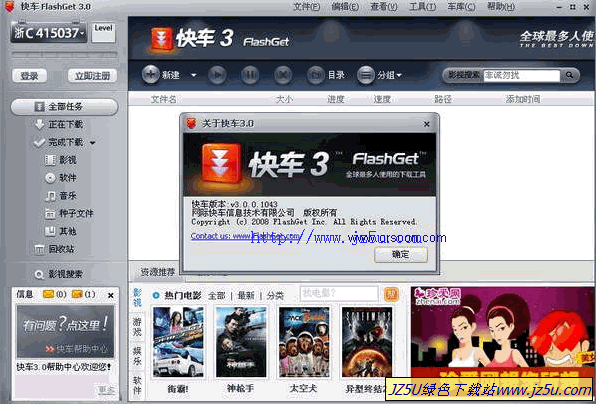
Task: Click the 影视搜索 search input field
Action: click(522, 75)
